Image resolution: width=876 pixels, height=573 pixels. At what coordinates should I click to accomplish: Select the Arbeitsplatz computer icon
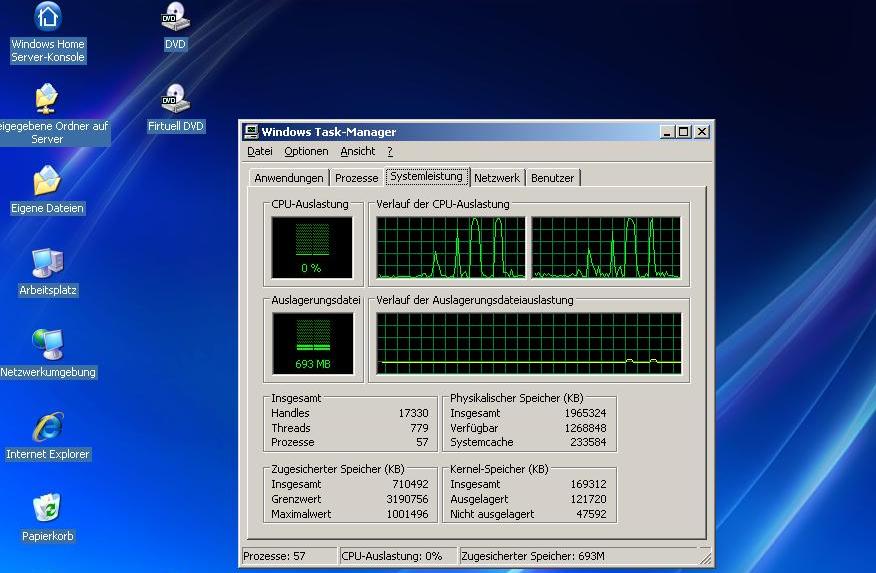tap(47, 273)
